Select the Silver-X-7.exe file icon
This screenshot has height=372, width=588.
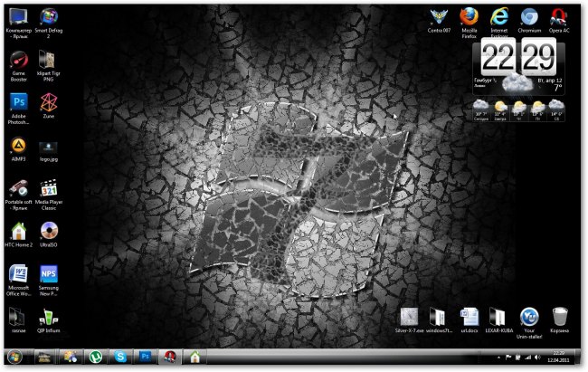[409, 317]
